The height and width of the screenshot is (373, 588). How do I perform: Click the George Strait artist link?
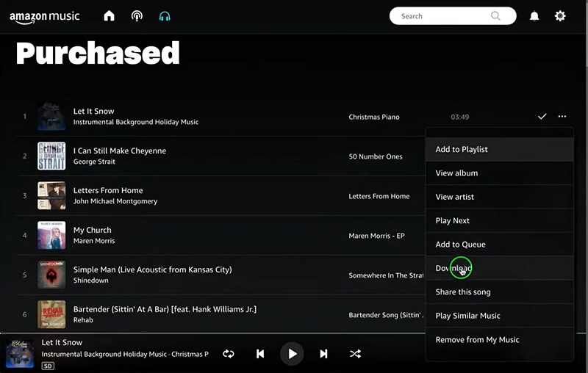click(94, 162)
